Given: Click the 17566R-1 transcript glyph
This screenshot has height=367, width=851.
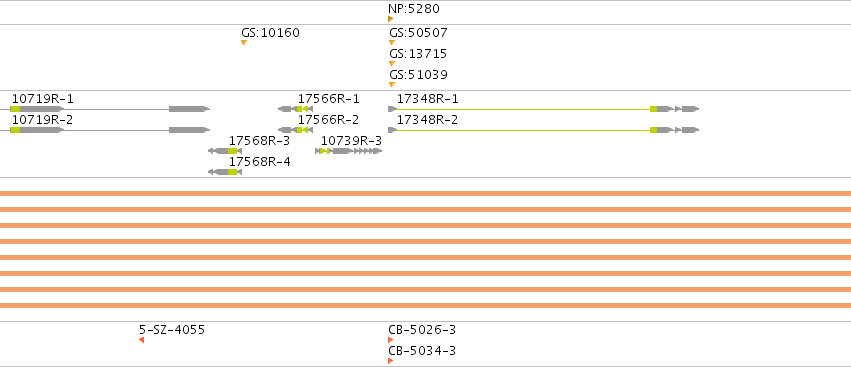Looking at the screenshot, I should pos(296,109).
